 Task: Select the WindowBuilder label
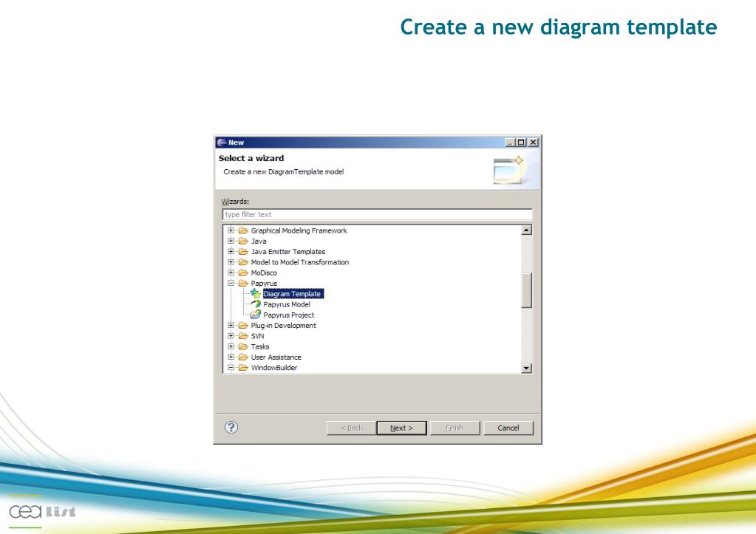tap(274, 368)
